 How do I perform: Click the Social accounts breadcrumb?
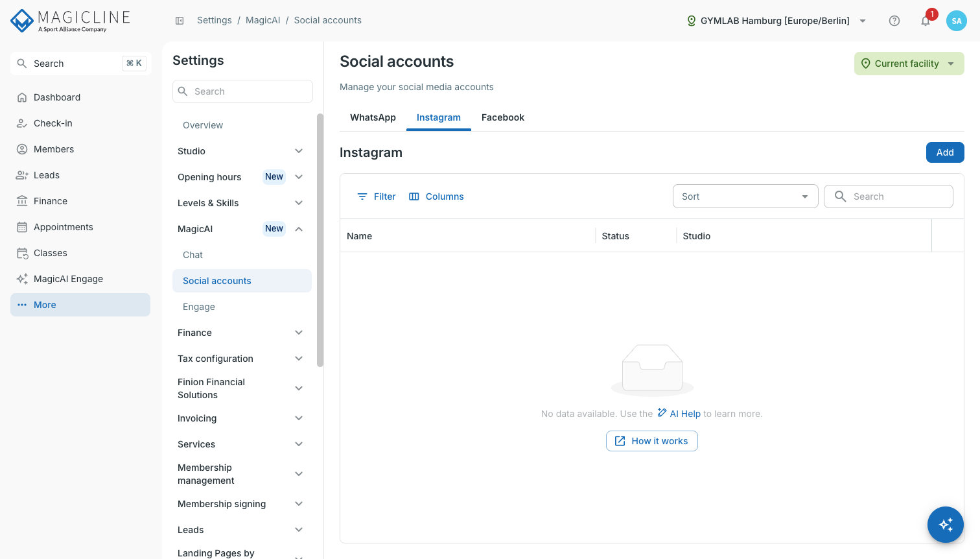coord(327,20)
